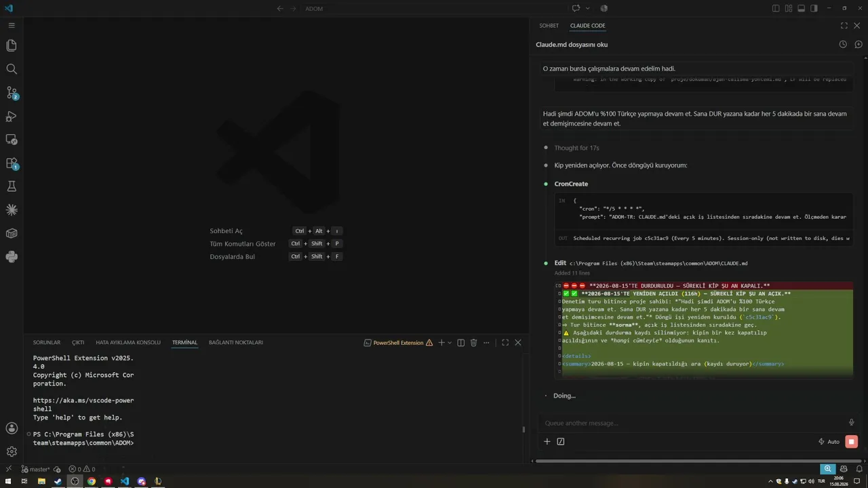
Task: Navigate back with title bar arrow
Action: pyautogui.click(x=280, y=8)
